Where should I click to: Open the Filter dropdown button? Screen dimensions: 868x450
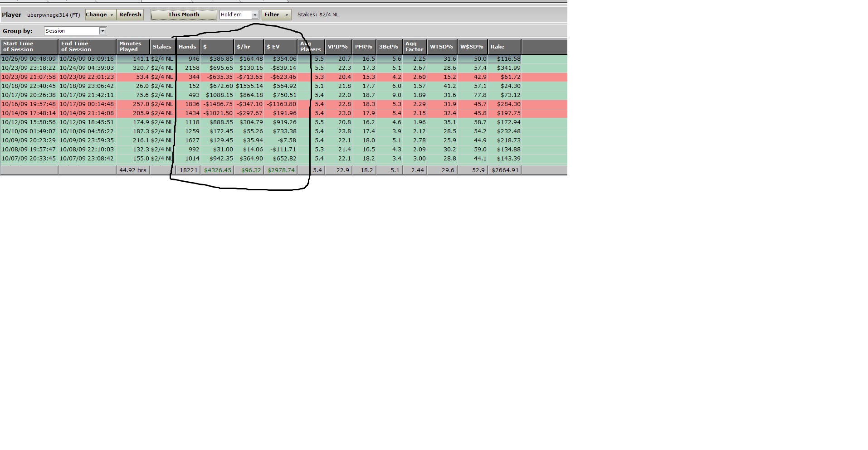276,15
